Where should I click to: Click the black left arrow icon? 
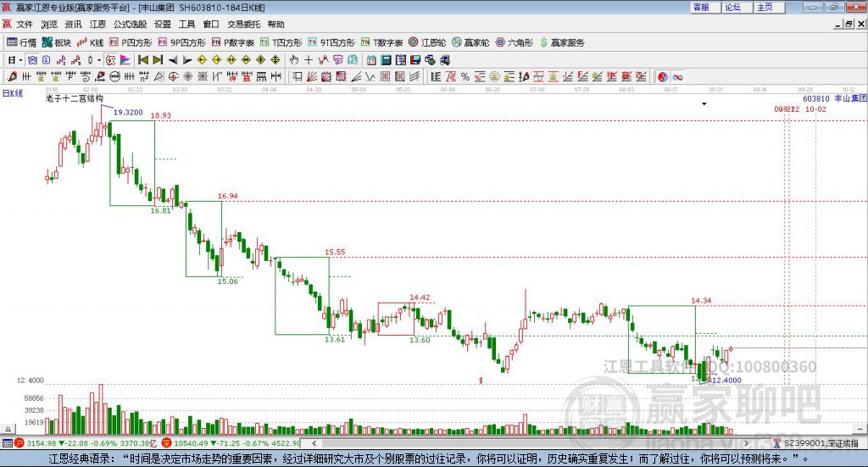[x=173, y=60]
